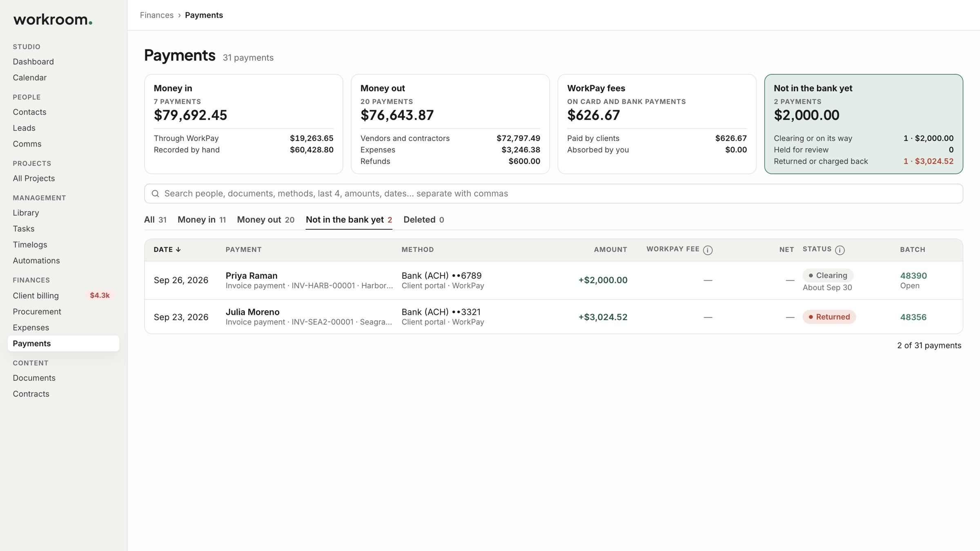Open the Money out tab
Viewport: 980px width, 551px height.
coord(265,220)
